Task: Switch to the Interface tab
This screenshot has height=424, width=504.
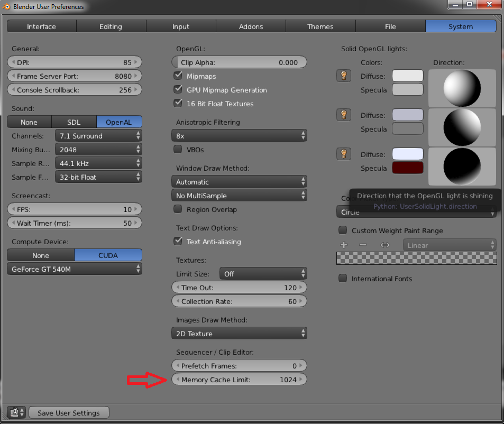Action: tap(41, 26)
